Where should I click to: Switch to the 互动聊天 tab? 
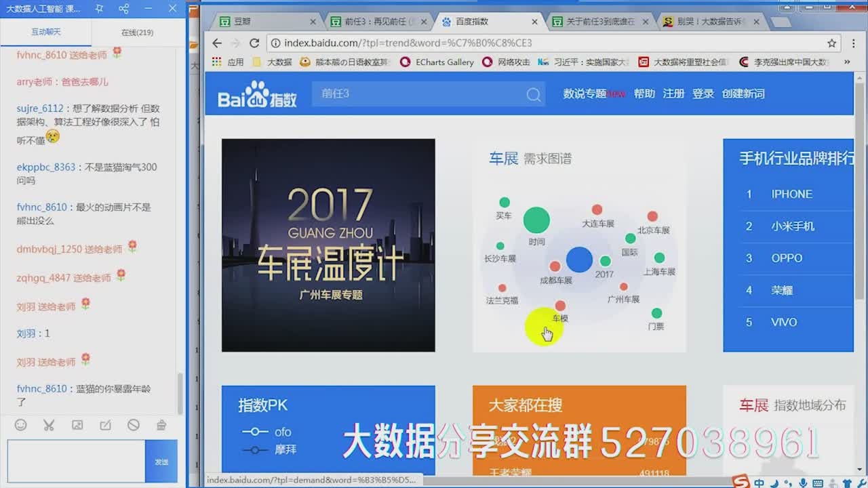click(x=46, y=32)
